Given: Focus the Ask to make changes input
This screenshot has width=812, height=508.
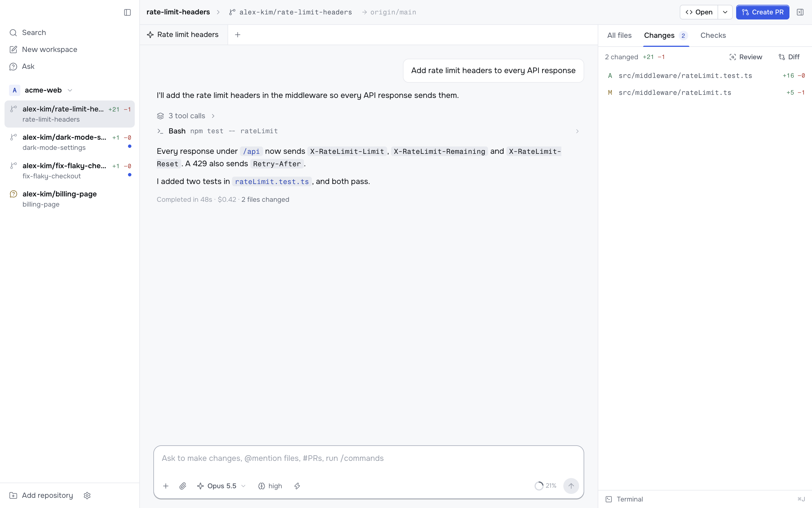Looking at the screenshot, I should click(x=369, y=458).
